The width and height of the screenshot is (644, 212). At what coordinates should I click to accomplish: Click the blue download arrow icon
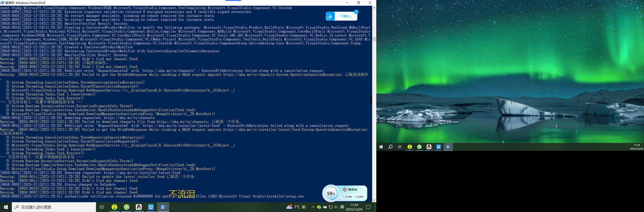click(x=330, y=16)
